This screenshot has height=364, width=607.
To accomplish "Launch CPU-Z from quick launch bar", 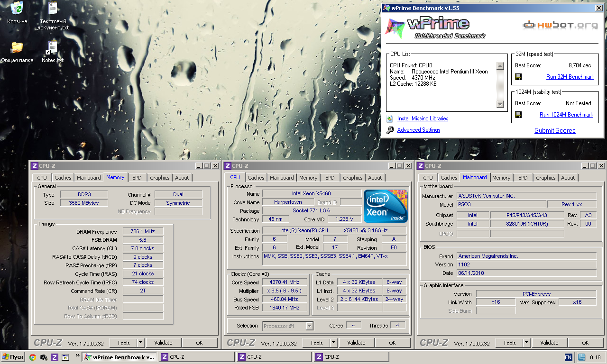I will [x=55, y=357].
